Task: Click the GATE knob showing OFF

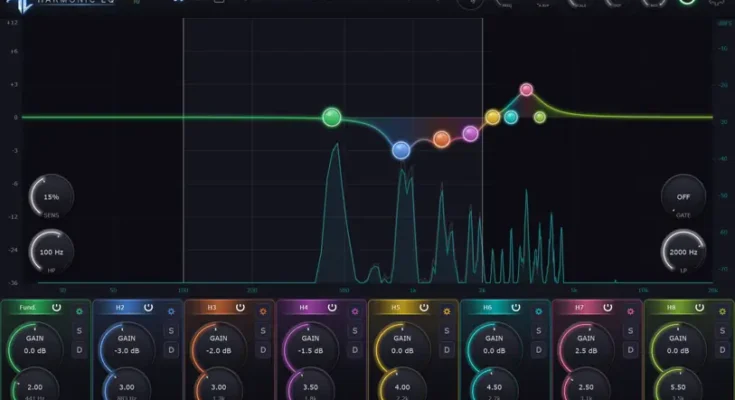Action: click(683, 196)
